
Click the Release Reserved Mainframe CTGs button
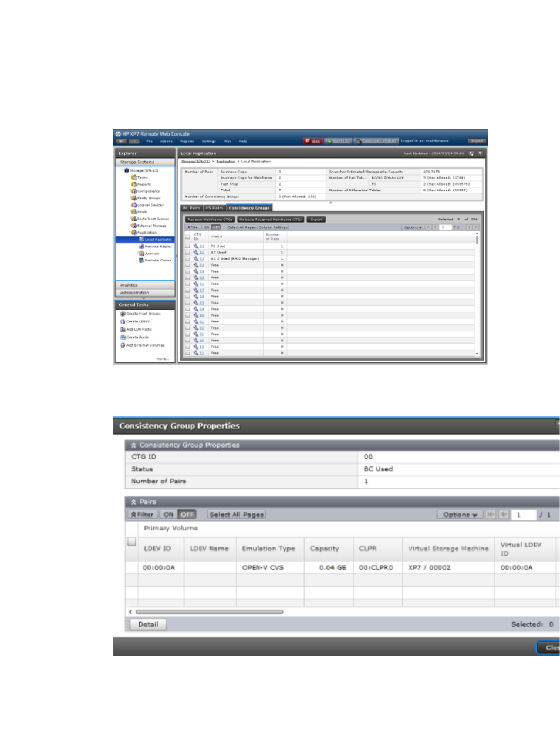[271, 219]
